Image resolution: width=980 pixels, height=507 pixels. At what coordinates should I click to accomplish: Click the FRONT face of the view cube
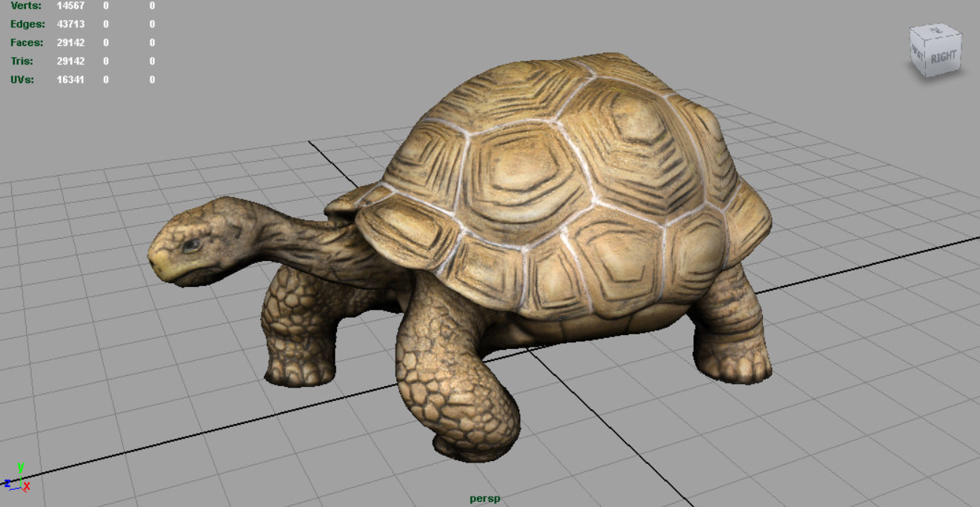click(x=918, y=52)
